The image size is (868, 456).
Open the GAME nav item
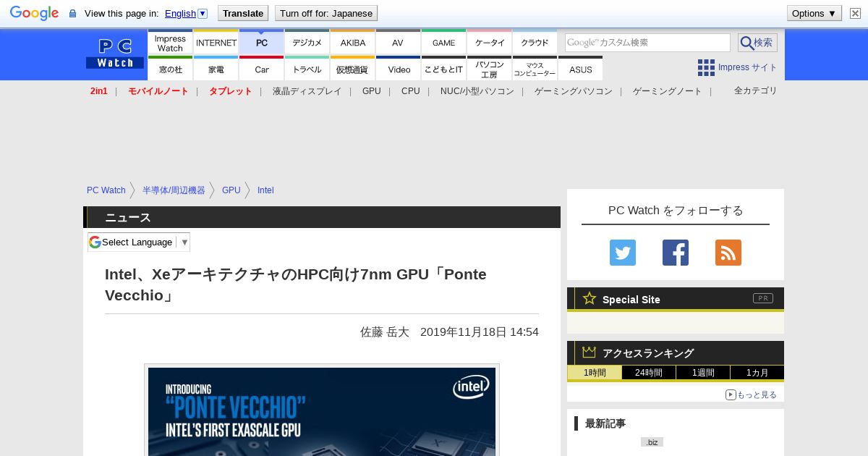click(443, 43)
